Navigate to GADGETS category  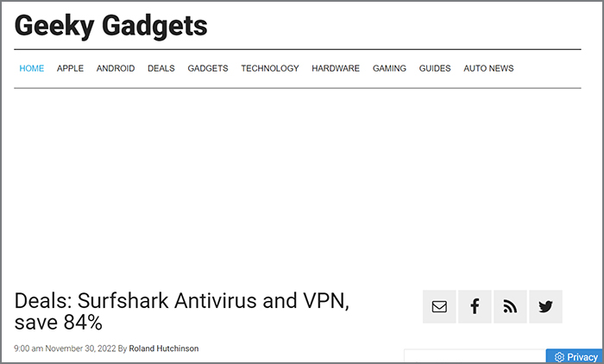(208, 68)
